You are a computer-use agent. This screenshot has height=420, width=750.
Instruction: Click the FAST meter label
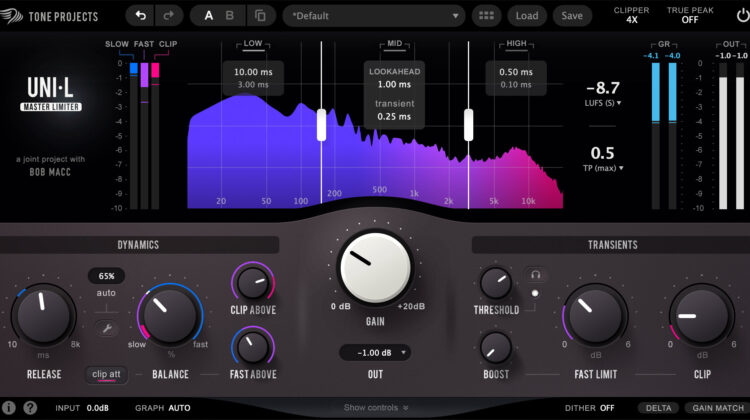(144, 44)
